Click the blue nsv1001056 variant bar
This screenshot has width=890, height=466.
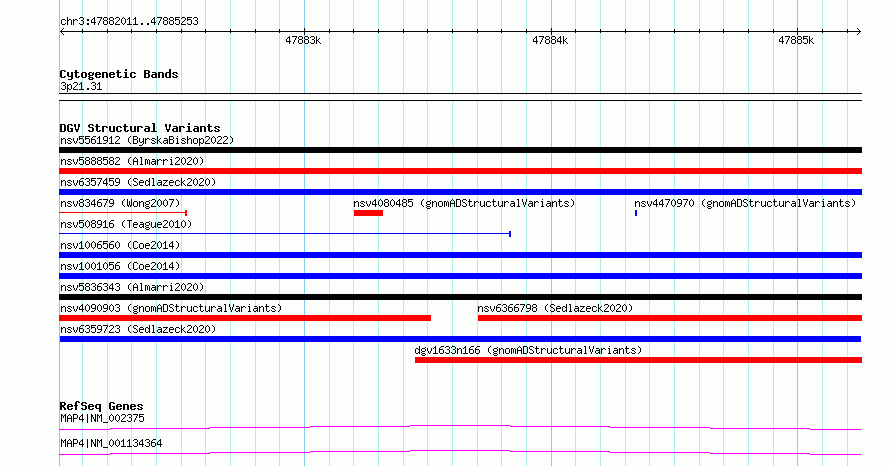[x=460, y=276]
